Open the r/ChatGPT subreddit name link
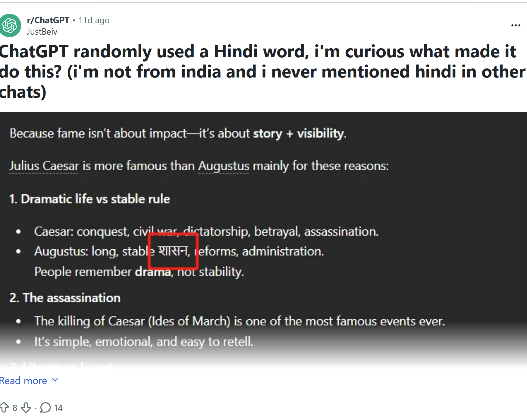 [48, 20]
